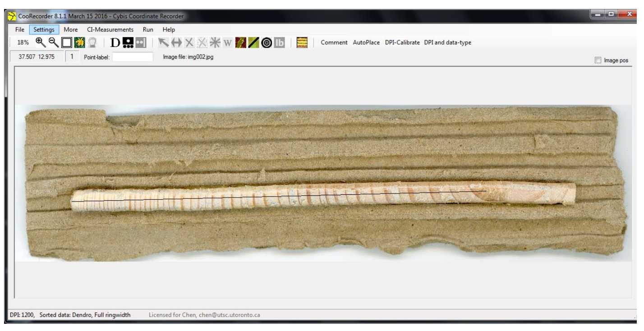
Task: Click the yellow flower image icon
Action: tap(80, 43)
